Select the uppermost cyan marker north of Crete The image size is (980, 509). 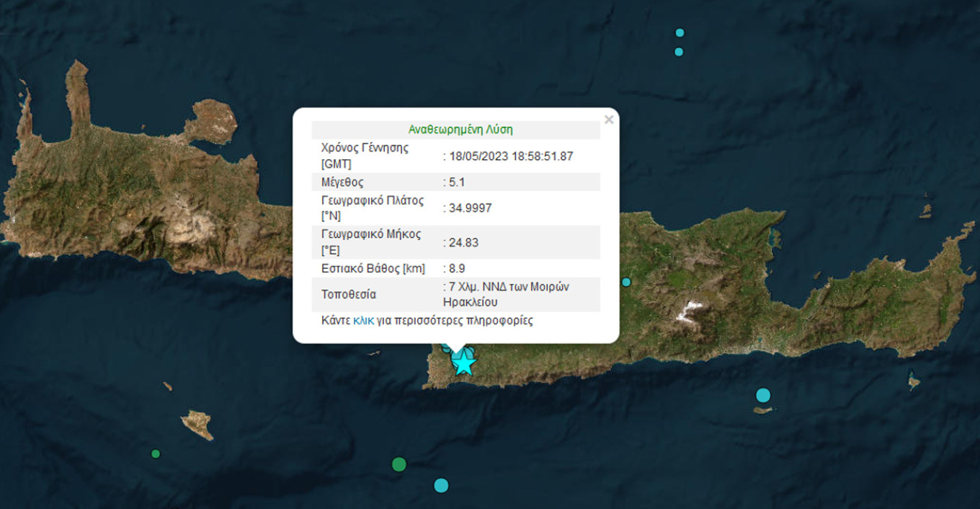click(x=680, y=32)
